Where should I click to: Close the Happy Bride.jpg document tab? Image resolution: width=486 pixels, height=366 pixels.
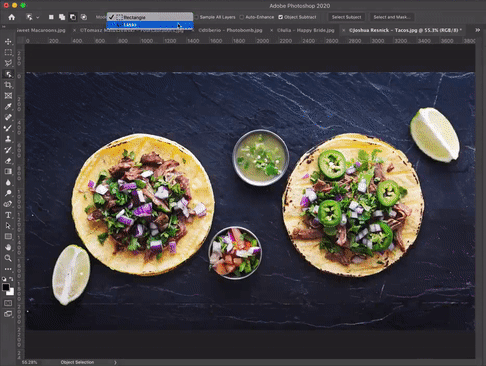point(271,30)
